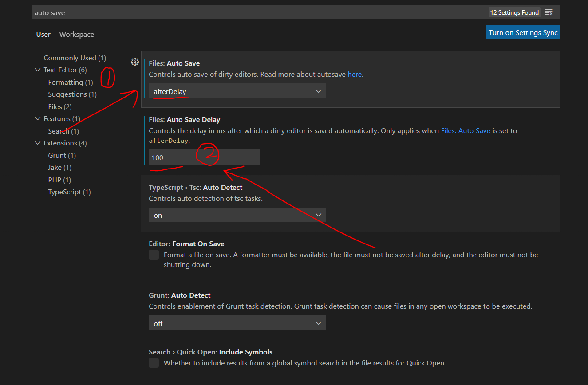Click the '12 Settings Found' count label

[x=514, y=12]
